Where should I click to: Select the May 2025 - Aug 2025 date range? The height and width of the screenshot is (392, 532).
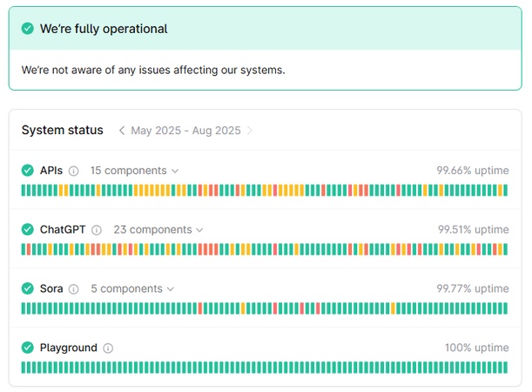click(186, 131)
